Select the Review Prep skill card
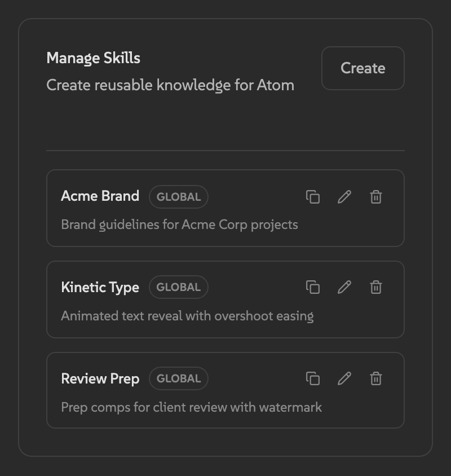This screenshot has height=476, width=451. [x=225, y=390]
